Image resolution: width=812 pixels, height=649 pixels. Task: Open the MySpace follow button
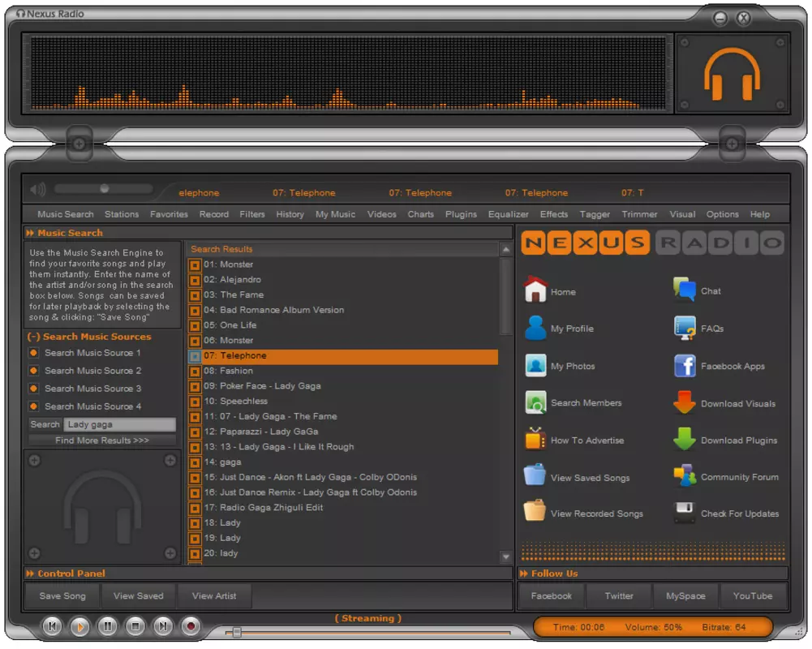(x=685, y=595)
